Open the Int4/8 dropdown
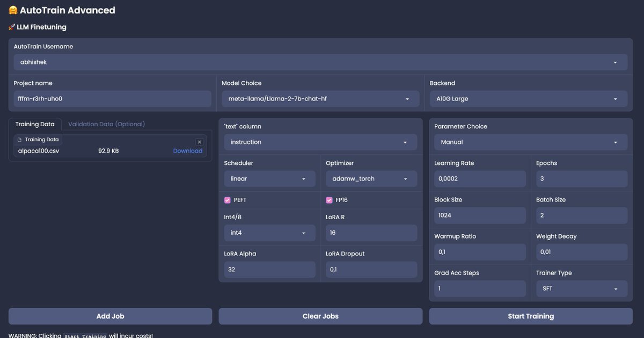The height and width of the screenshot is (338, 644). 269,233
